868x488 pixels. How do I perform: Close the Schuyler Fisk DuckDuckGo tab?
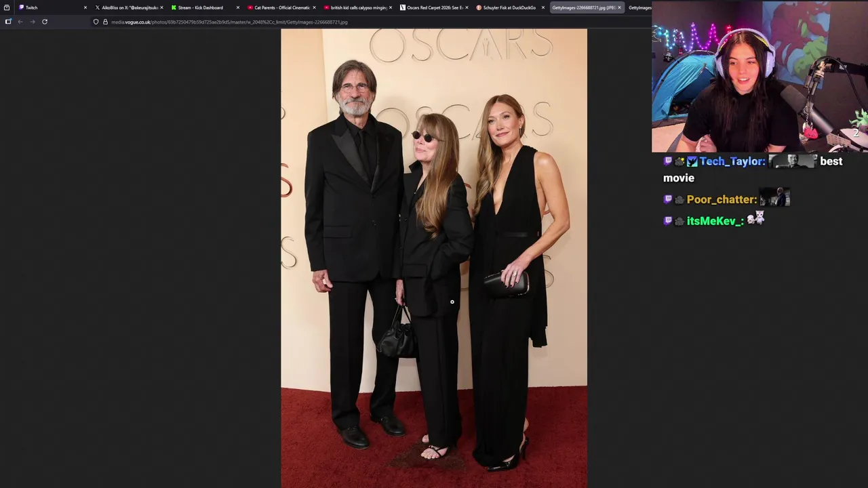point(542,7)
